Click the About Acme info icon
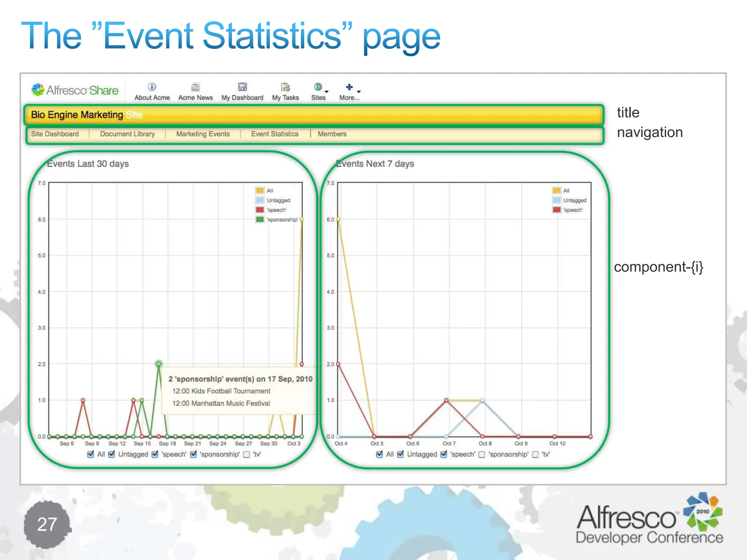Screen dimensions: 747x560 click(x=152, y=87)
